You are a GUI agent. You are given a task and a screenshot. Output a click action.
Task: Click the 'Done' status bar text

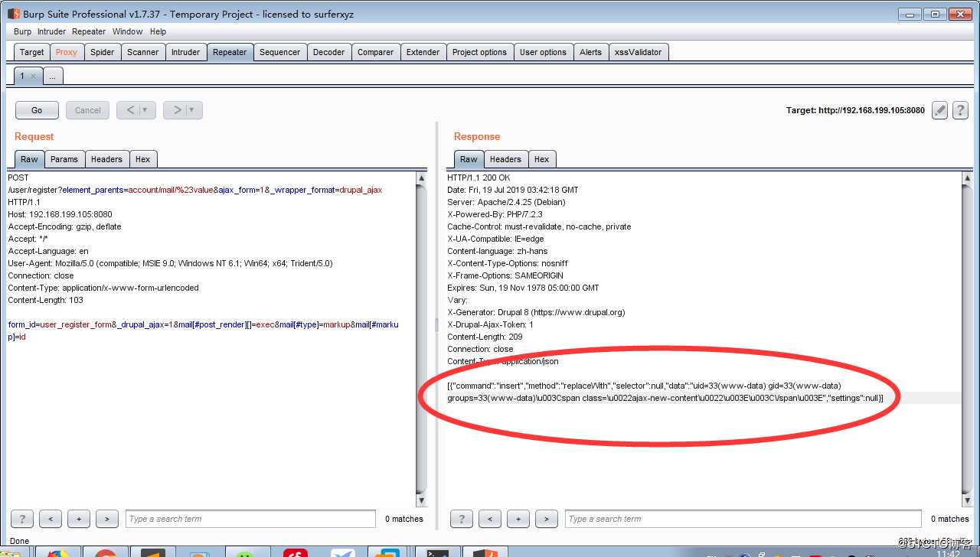(19, 541)
